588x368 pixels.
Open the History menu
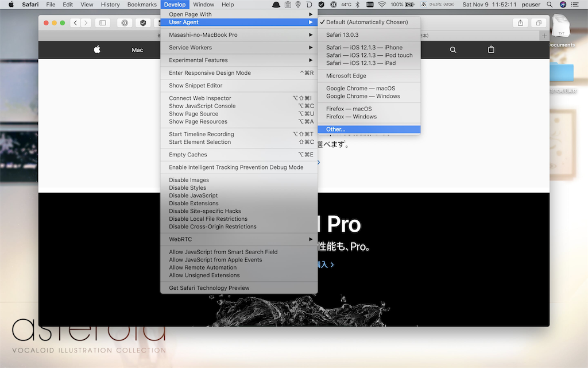tap(110, 5)
